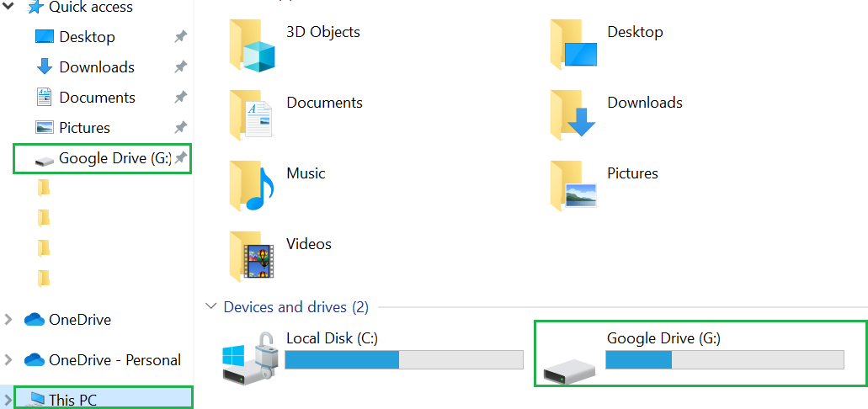The image size is (868, 409).
Task: Click the Documents folder name in main pane
Action: tap(324, 103)
